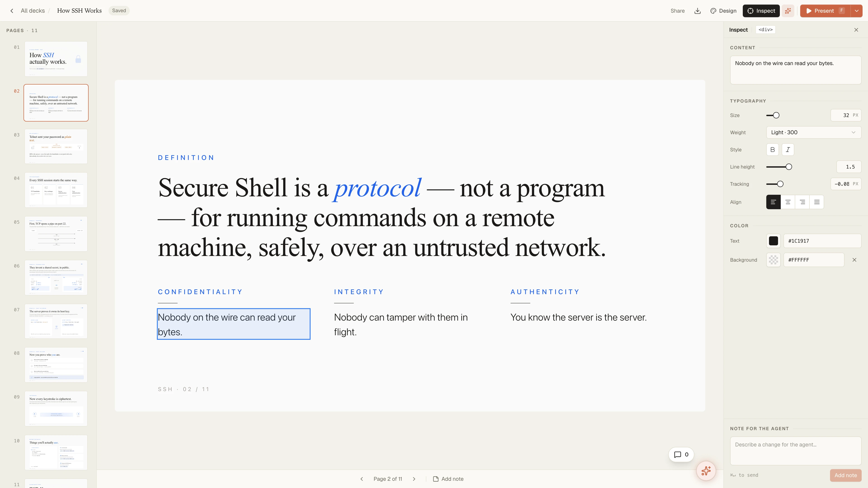Adjust the Tracking slider handle
Image resolution: width=868 pixels, height=488 pixels.
[x=780, y=184]
